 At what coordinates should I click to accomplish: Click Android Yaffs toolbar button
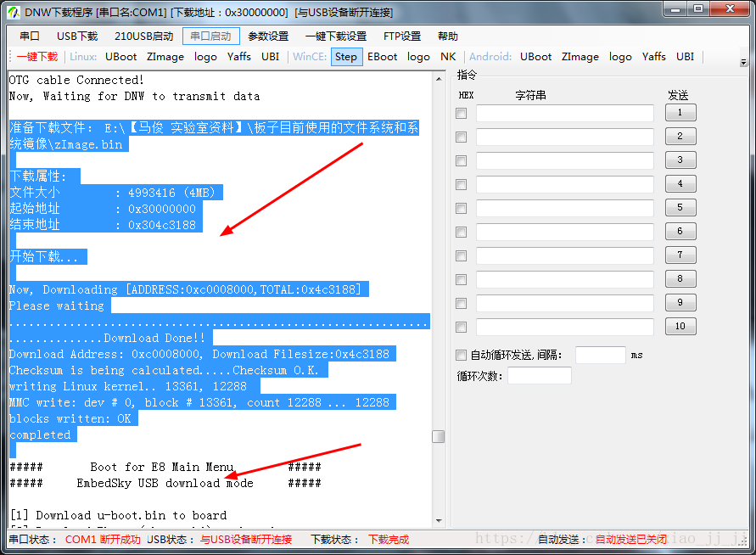654,56
